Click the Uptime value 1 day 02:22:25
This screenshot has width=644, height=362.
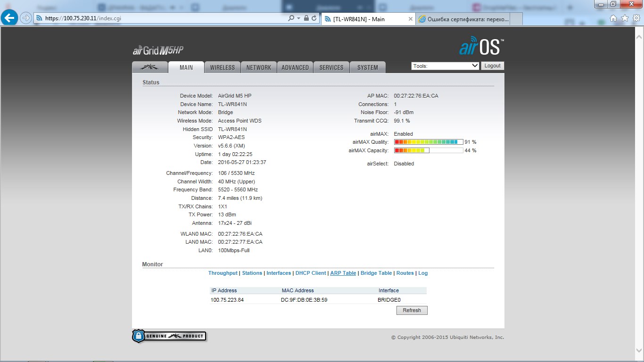tap(235, 154)
